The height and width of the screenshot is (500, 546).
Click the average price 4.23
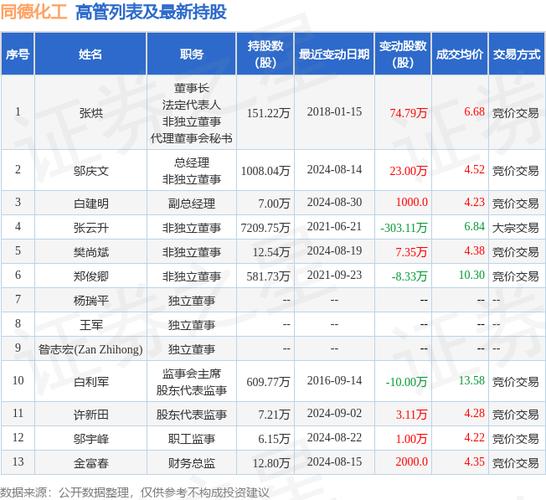474,202
